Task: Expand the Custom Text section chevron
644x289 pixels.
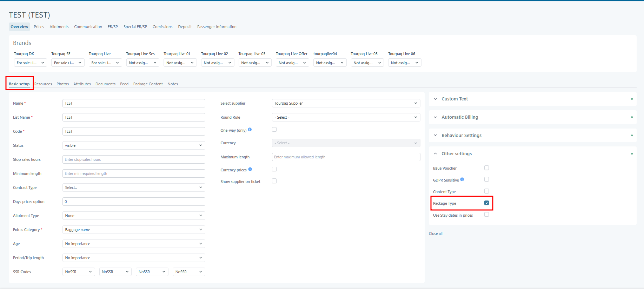Action: coord(436,99)
